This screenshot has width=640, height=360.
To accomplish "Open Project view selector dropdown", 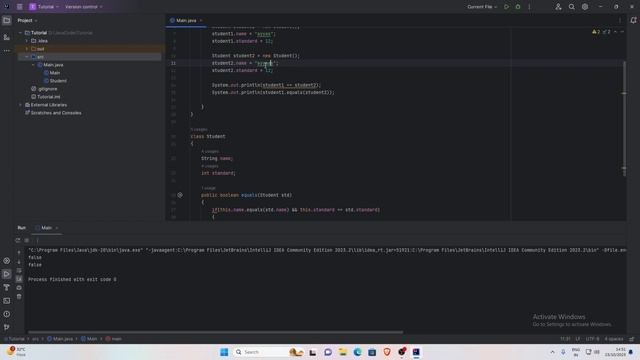I will click(27, 20).
